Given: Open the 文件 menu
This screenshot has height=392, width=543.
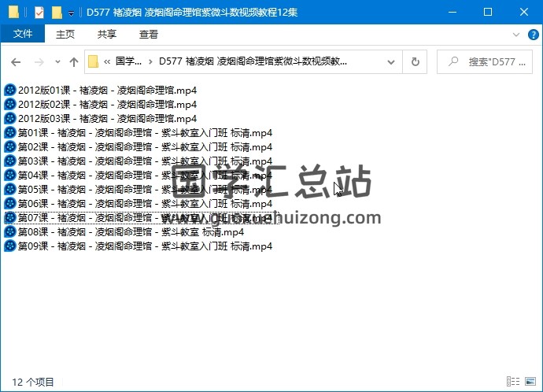Looking at the screenshot, I should click(x=23, y=34).
